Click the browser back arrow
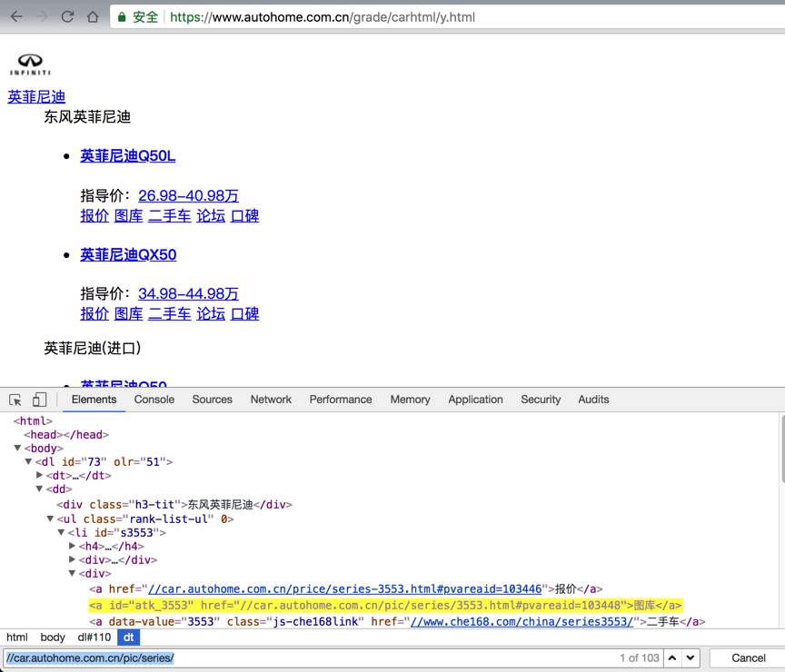This screenshot has width=785, height=672. tap(16, 17)
